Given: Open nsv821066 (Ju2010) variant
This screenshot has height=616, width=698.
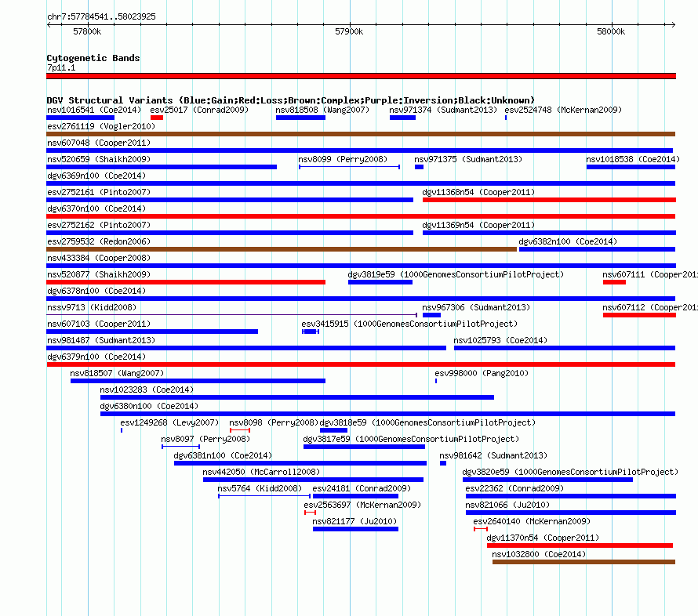Looking at the screenshot, I should (x=571, y=513).
